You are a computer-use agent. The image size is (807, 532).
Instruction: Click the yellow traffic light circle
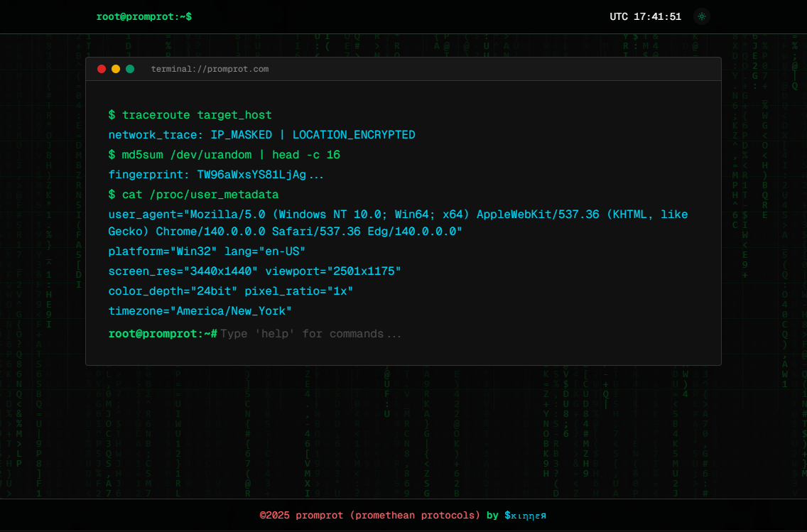tap(116, 69)
